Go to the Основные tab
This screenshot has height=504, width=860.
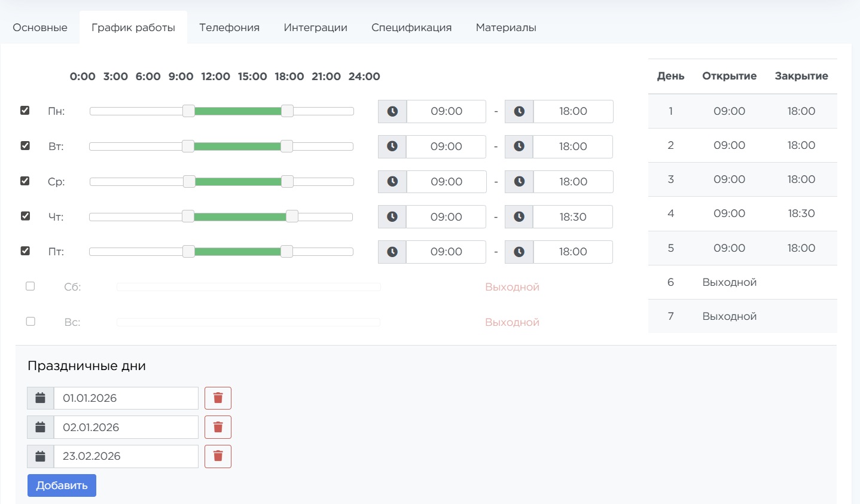point(40,28)
